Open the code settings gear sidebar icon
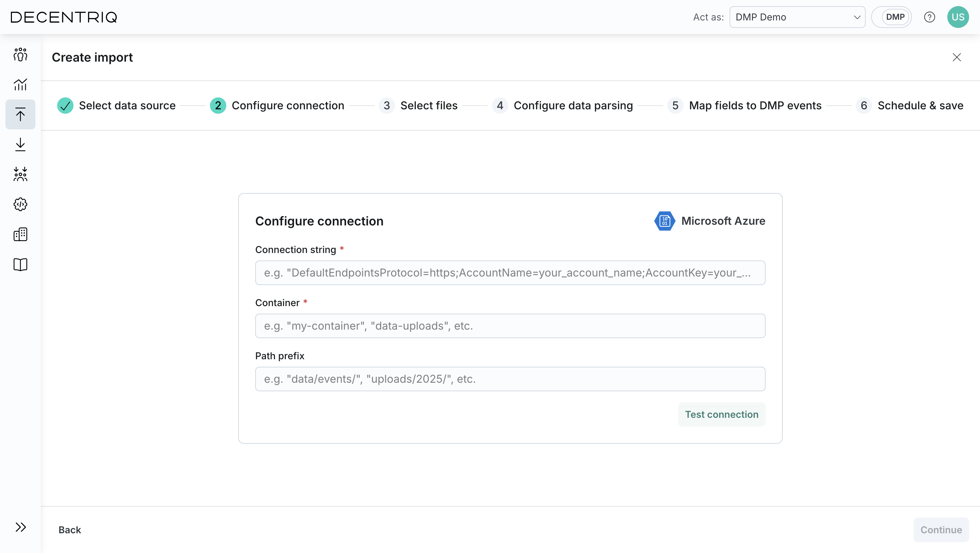The image size is (980, 553). (20, 204)
